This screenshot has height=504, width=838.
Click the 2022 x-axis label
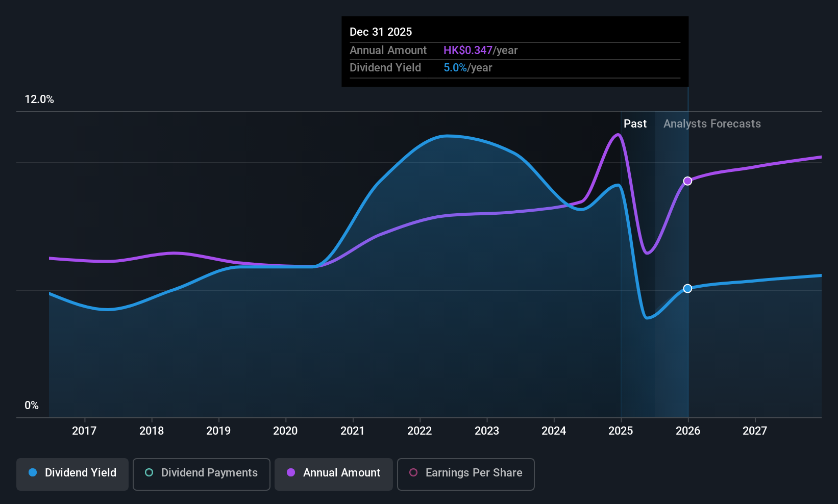(x=420, y=431)
